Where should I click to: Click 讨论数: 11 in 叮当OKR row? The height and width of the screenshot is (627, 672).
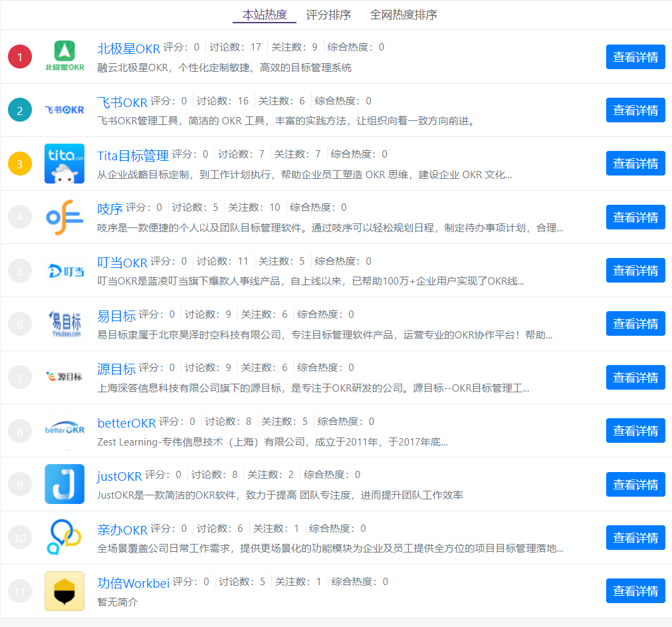pos(222,261)
